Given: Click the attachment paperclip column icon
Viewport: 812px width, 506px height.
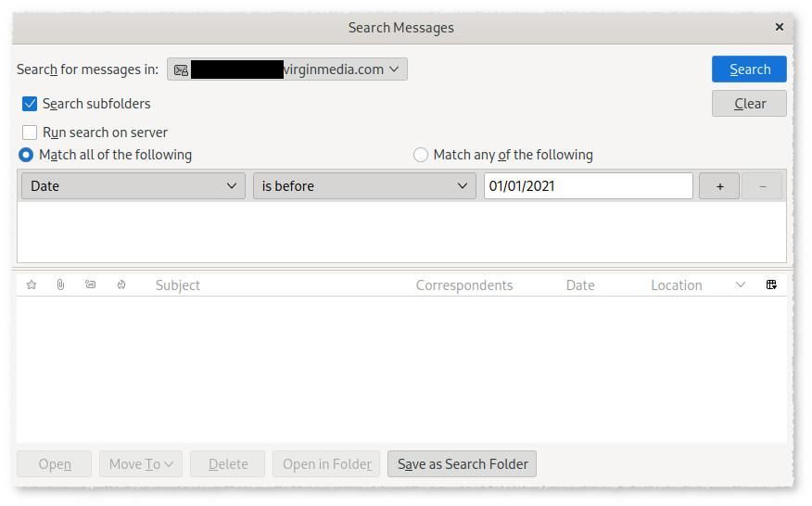Looking at the screenshot, I should [60, 285].
